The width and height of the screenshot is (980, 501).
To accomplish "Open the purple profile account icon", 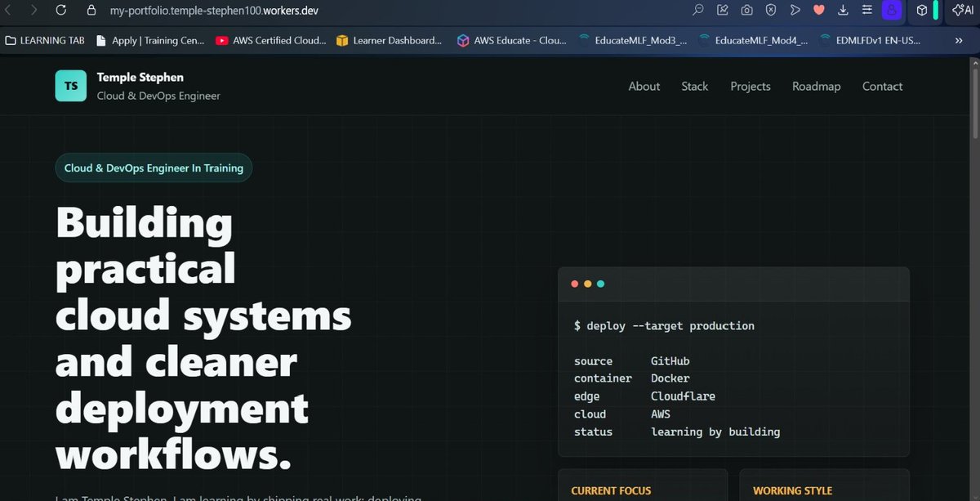I will point(893,11).
